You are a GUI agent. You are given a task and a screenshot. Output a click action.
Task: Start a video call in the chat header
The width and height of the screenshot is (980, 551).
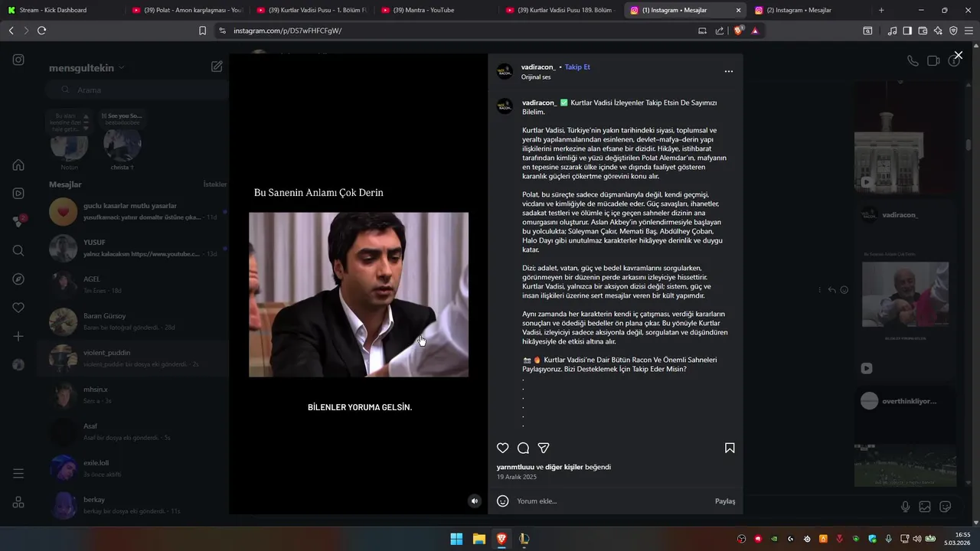[933, 61]
